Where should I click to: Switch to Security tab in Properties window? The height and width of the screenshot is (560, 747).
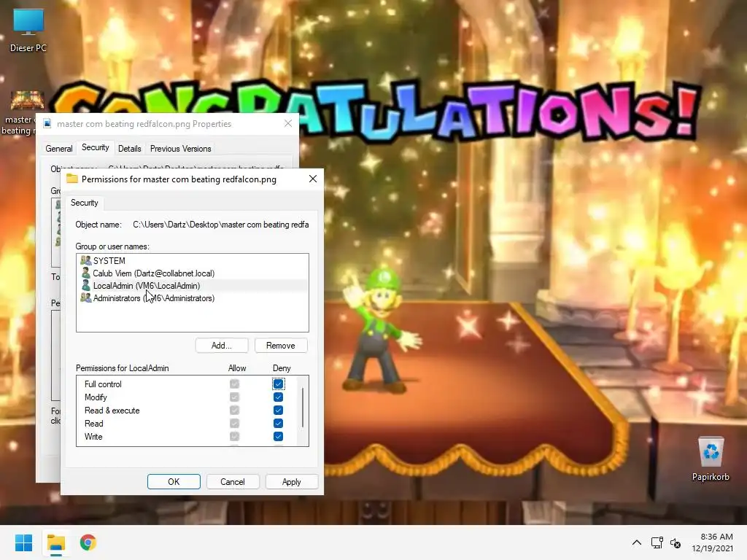tap(96, 147)
